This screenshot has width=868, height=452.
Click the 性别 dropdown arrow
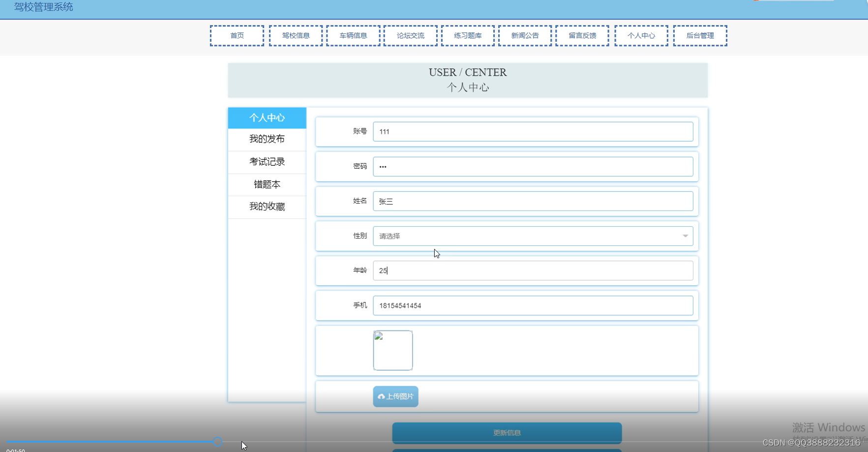click(685, 236)
